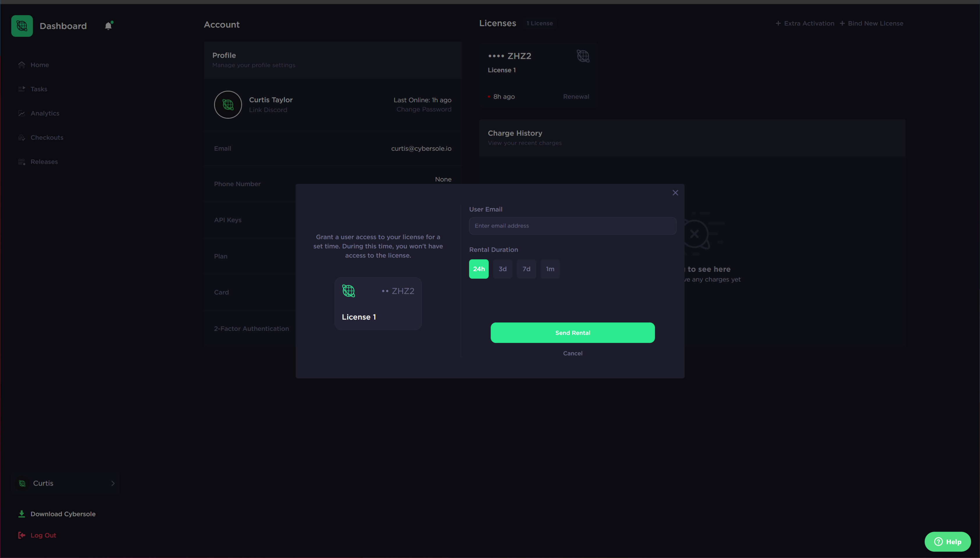Click Change Password
This screenshot has height=558, width=980.
tap(424, 109)
